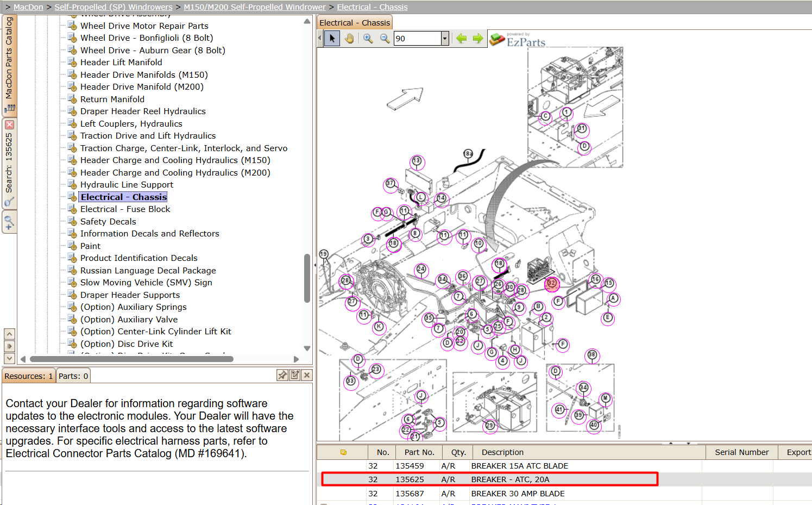Click the edit note icon in resources panel
Screen dimensions: 812x505
pyautogui.click(x=294, y=375)
